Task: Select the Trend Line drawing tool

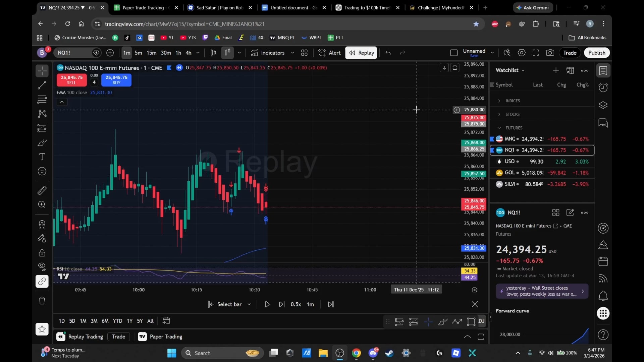Action: tap(42, 85)
